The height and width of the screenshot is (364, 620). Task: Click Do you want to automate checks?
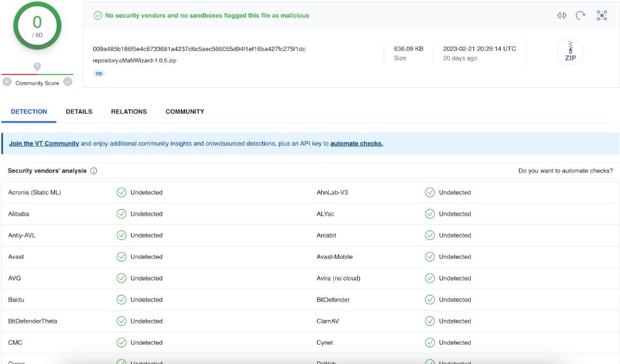(566, 171)
